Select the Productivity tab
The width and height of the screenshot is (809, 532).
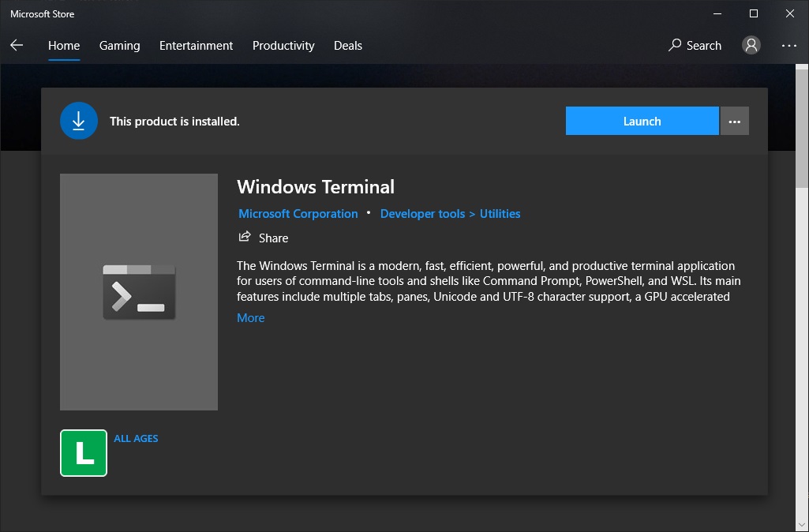click(283, 46)
